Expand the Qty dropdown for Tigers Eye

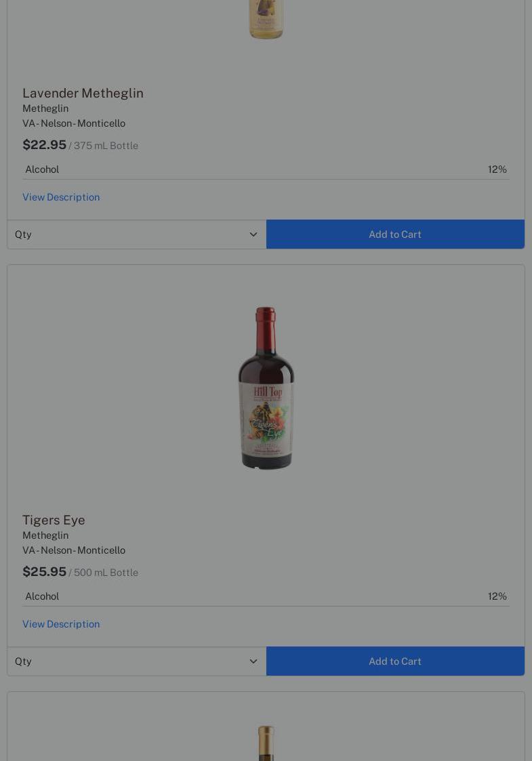136,661
